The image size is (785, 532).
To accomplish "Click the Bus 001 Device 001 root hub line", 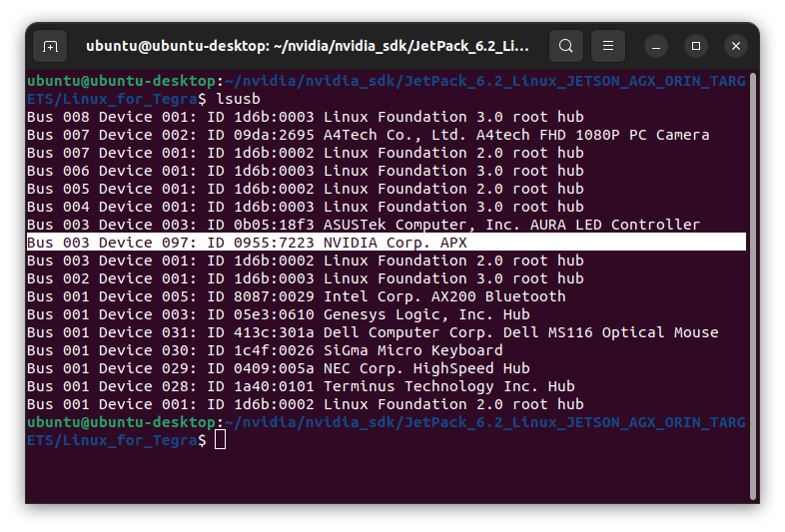I will click(306, 404).
